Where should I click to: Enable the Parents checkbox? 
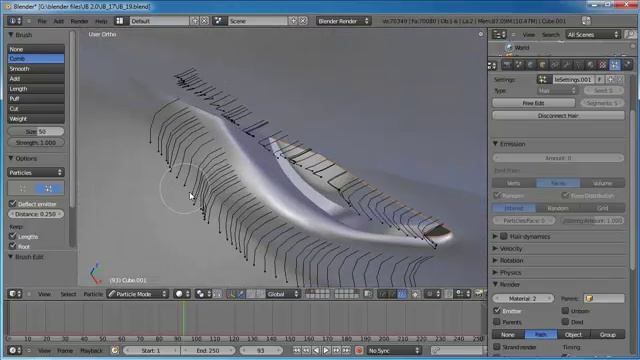point(497,322)
